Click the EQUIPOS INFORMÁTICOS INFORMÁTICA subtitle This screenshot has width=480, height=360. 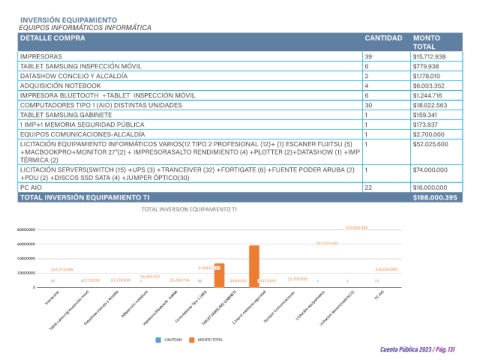coord(85,28)
